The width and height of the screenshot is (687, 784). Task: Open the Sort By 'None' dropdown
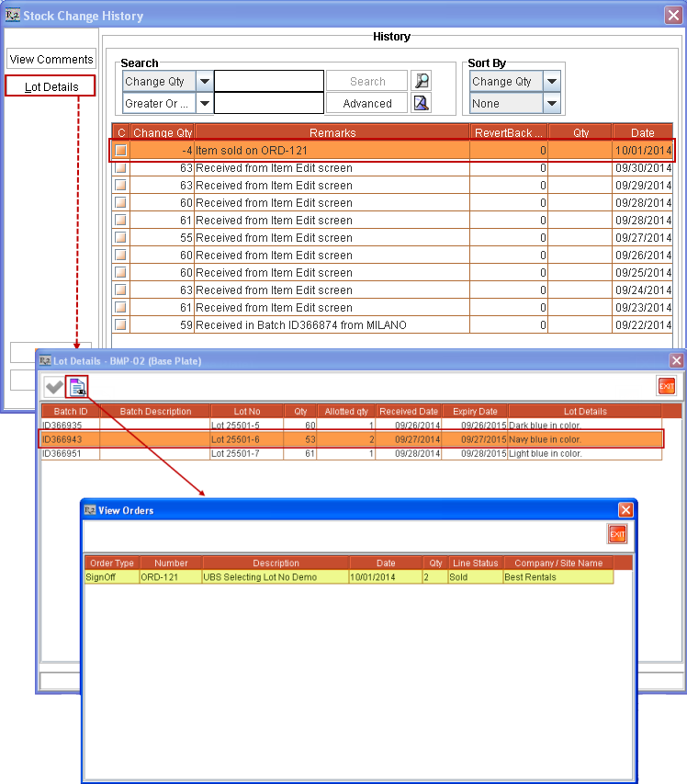tap(551, 103)
